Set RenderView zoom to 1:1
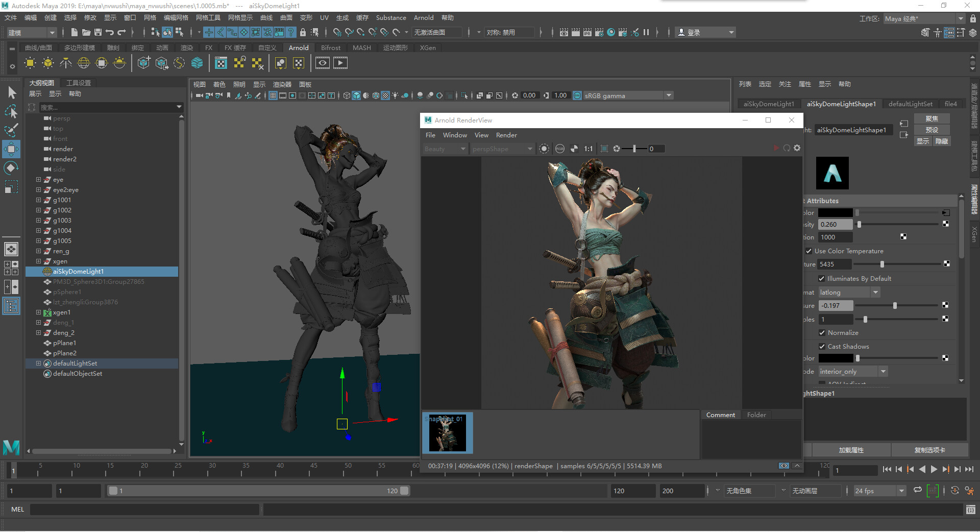 point(588,149)
